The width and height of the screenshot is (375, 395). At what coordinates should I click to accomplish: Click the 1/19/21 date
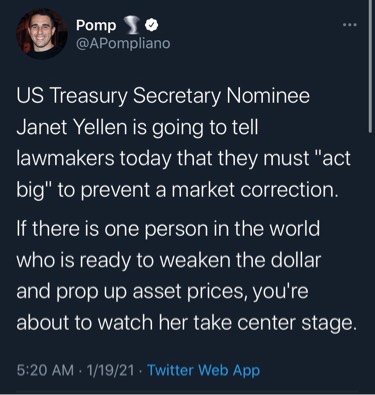(110, 370)
